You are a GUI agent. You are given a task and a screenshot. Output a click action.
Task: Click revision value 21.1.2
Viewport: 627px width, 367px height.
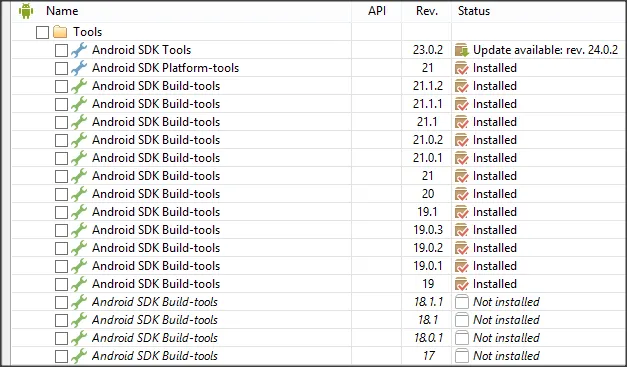pyautogui.click(x=428, y=86)
